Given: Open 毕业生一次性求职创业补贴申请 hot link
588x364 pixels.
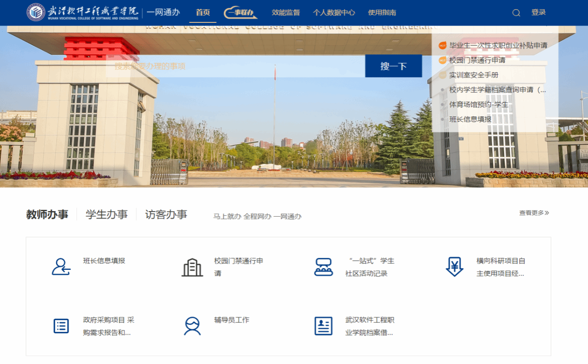Looking at the screenshot, I should [x=498, y=45].
